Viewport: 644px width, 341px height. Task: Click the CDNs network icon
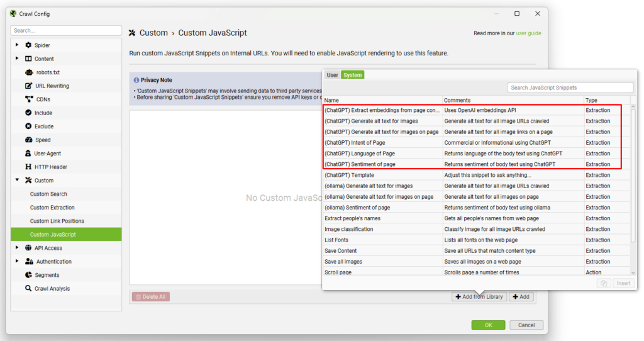coord(28,99)
